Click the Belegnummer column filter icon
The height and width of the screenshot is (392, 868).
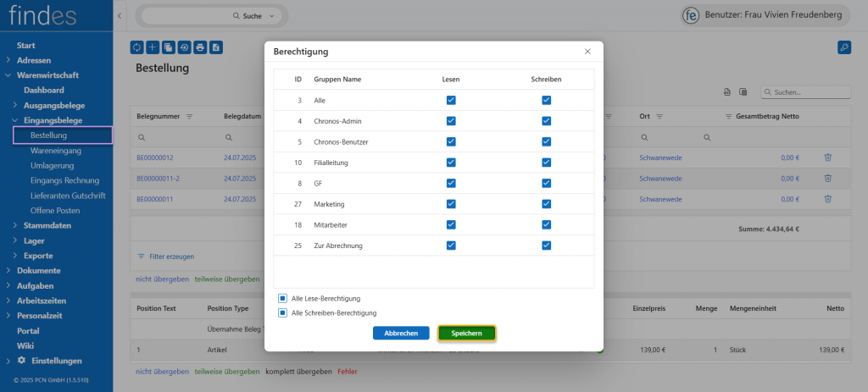(x=190, y=116)
